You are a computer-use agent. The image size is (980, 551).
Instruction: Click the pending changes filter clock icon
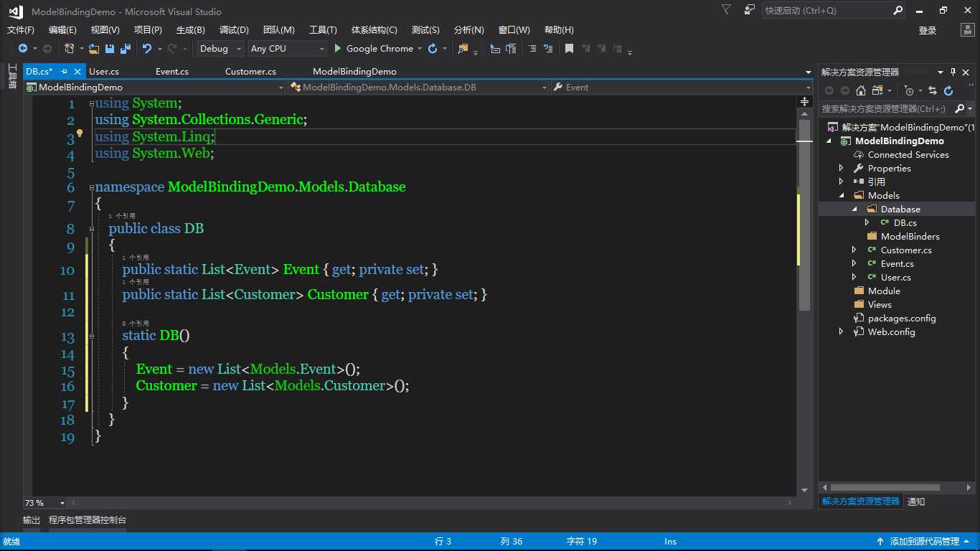[909, 90]
